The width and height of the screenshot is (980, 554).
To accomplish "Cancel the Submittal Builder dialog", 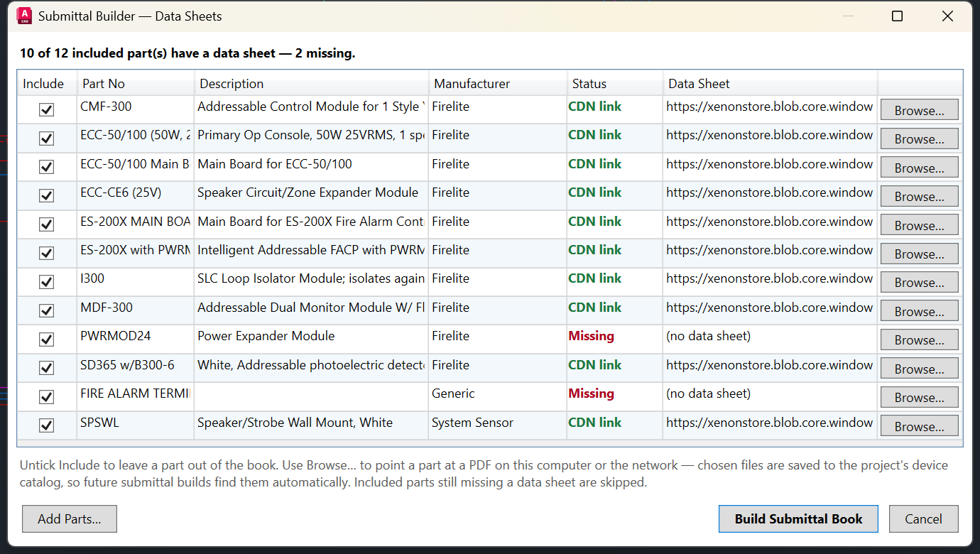I will (923, 519).
